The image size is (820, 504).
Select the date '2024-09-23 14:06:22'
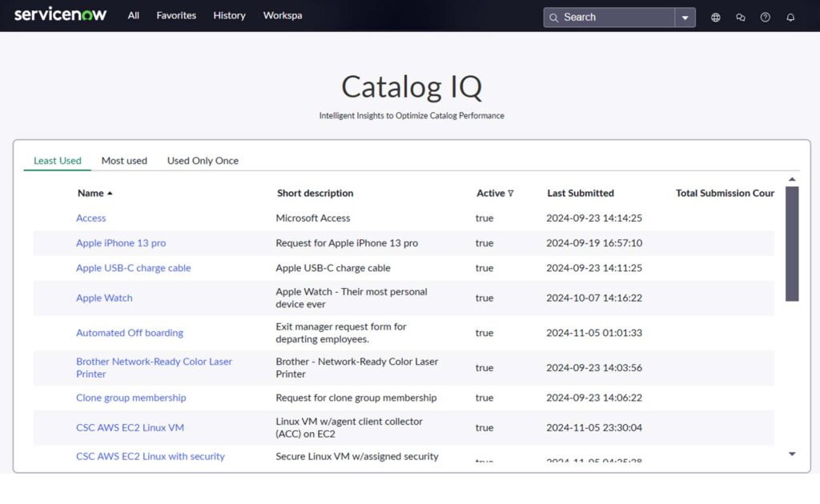(594, 398)
